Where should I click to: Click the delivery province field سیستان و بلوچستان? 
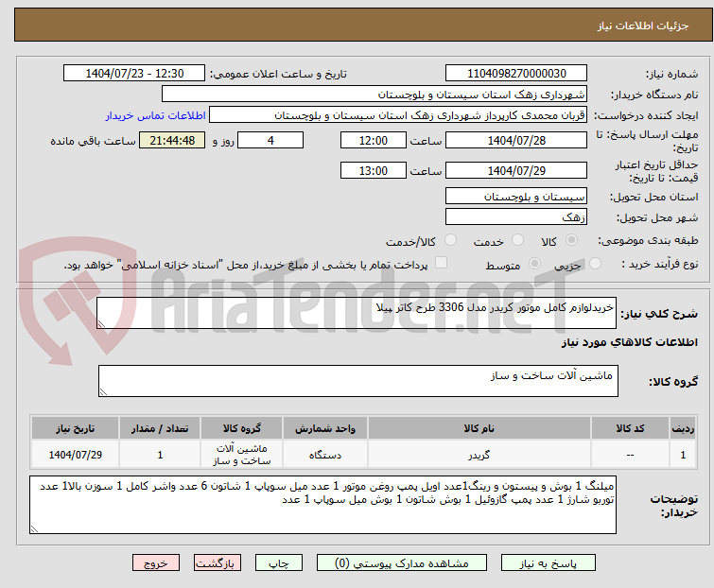(x=516, y=196)
